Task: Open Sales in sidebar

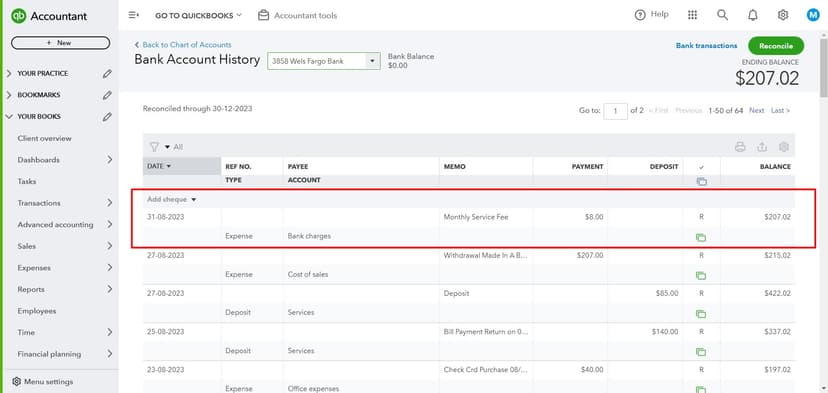Action: point(27,246)
